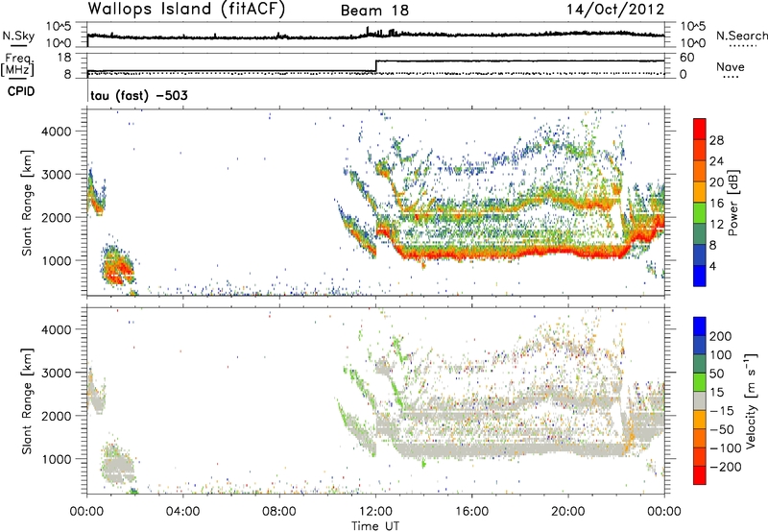The width and height of the screenshot is (768, 532).
Task: Click the red top of power colorbar
Action: (700, 129)
